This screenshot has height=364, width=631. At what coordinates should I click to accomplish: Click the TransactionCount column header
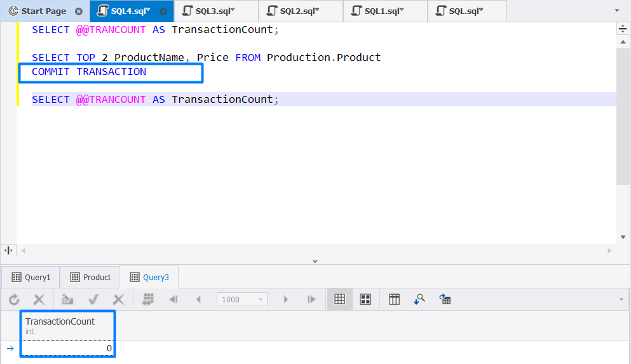coord(67,326)
